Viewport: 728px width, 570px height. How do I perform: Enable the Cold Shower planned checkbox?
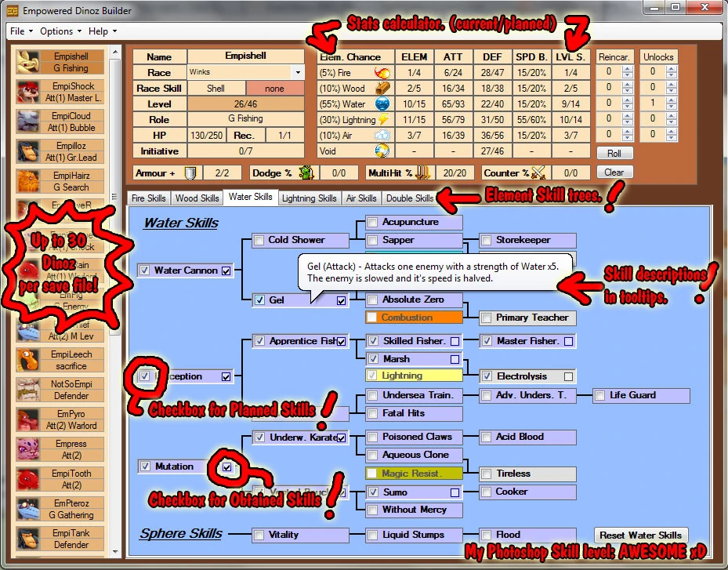(259, 240)
